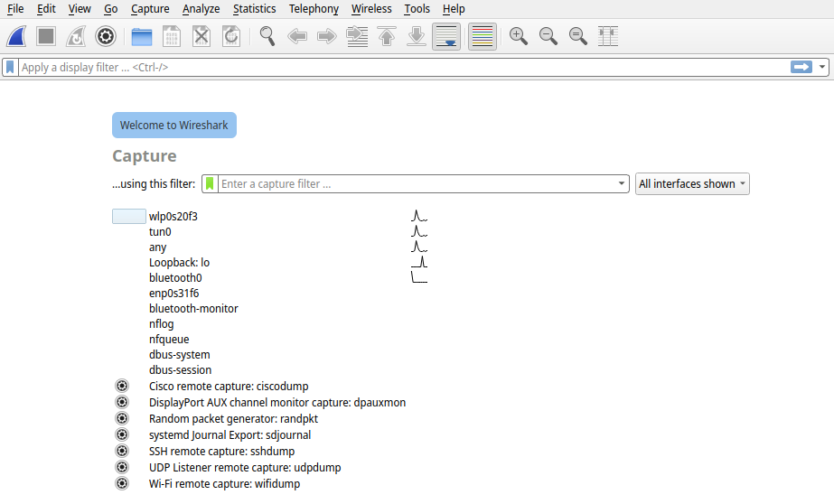Open the Wireless menu
The height and width of the screenshot is (504, 834).
point(371,9)
